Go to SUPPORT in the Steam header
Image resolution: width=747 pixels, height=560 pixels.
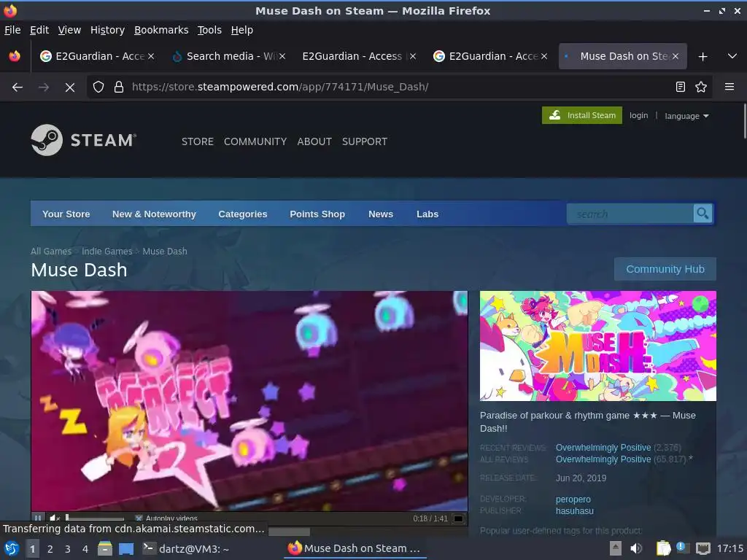coord(365,141)
